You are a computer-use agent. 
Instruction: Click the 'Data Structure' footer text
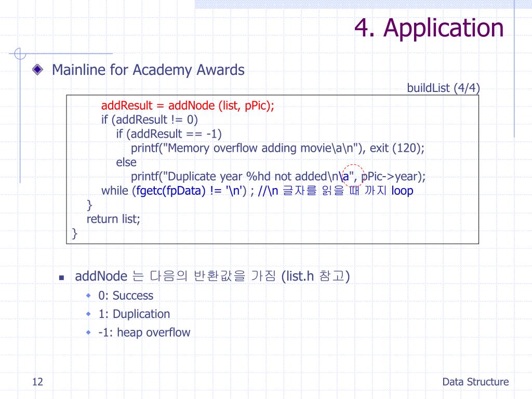click(475, 382)
